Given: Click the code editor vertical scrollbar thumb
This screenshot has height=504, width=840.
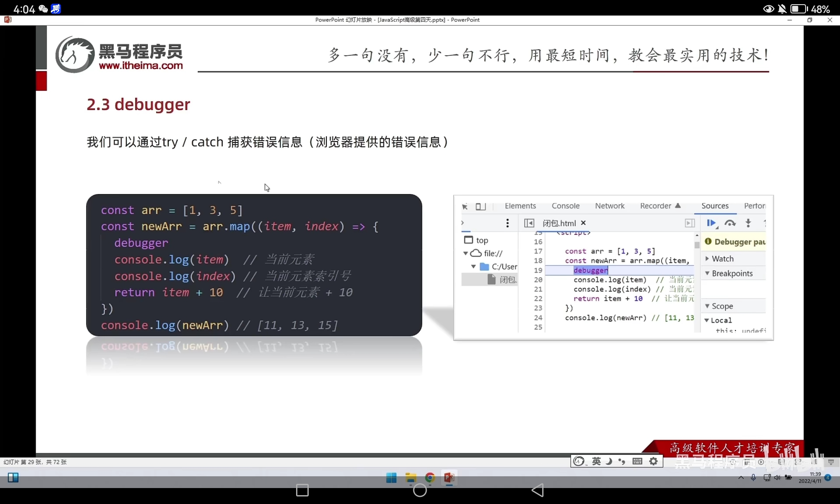Looking at the screenshot, I should point(697,245).
